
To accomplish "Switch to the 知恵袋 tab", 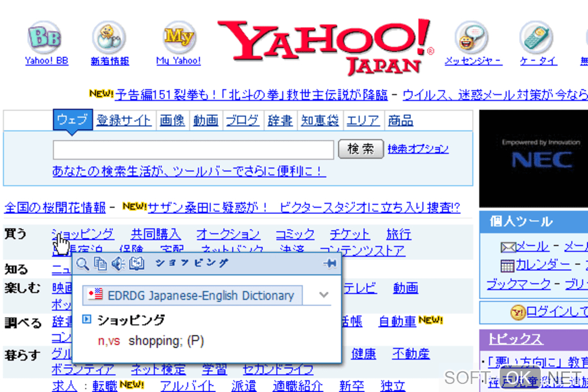I will click(x=320, y=120).
